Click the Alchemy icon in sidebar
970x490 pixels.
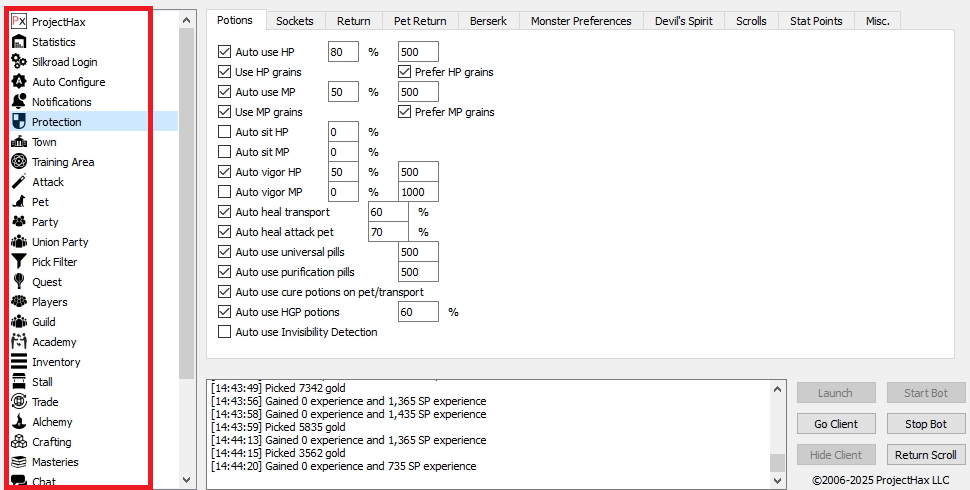(18, 422)
